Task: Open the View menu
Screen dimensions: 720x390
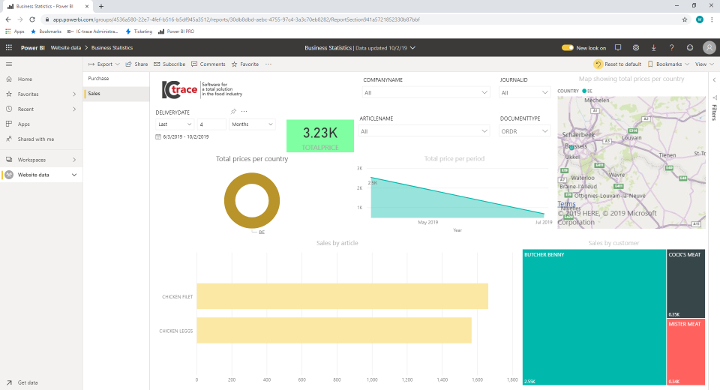Action: pyautogui.click(x=704, y=64)
